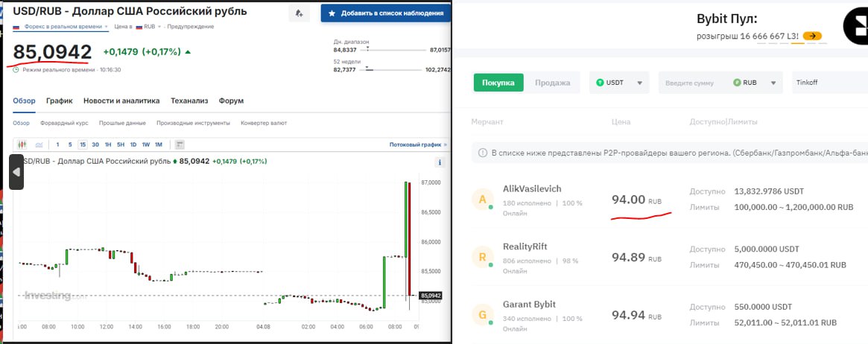Click the Bybit banner carousel indicator
This screenshot has width=868, height=344.
[798, 42]
